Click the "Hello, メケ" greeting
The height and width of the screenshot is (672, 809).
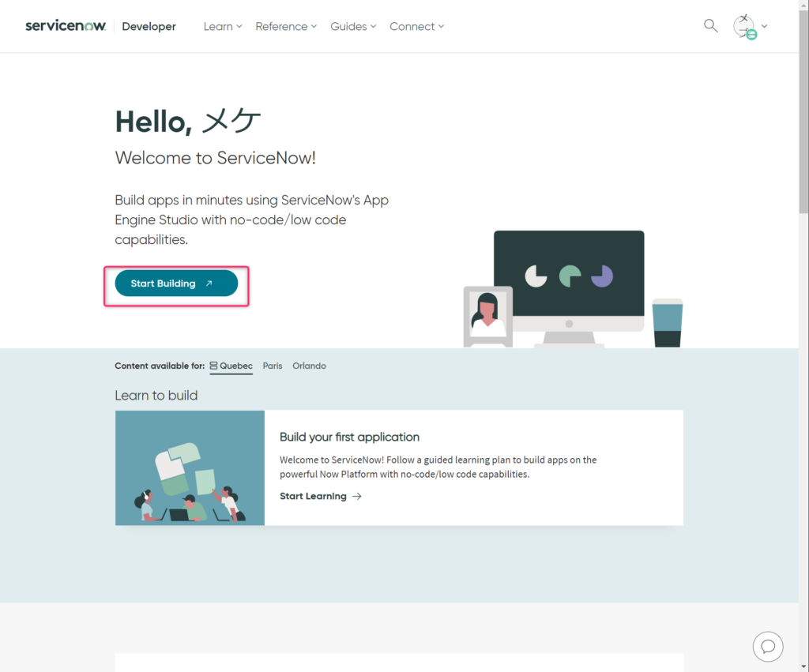tap(188, 122)
